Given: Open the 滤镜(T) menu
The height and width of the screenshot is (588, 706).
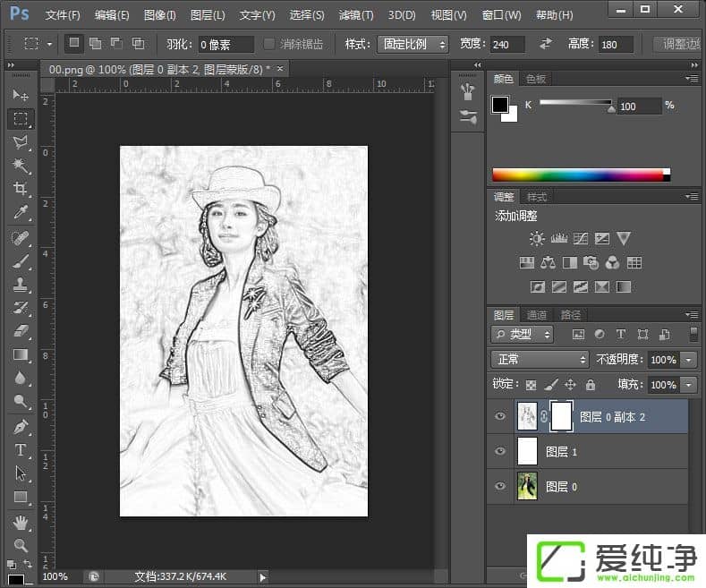Looking at the screenshot, I should pyautogui.click(x=356, y=15).
